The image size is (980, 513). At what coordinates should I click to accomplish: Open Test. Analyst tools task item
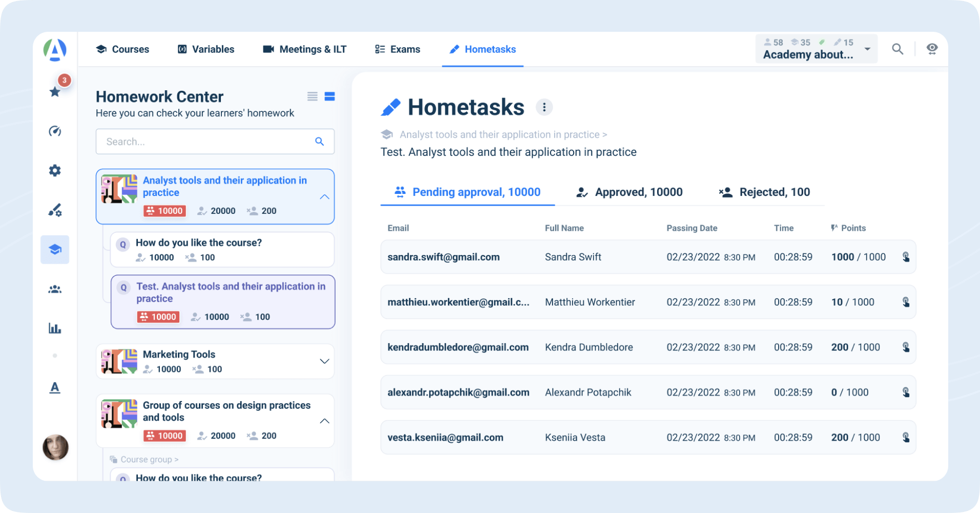(x=223, y=302)
